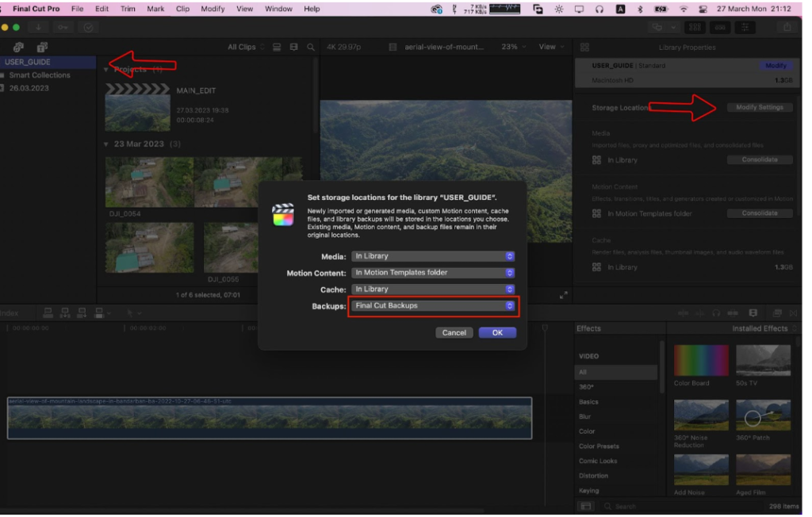Viewport: 812px width, 517px height.
Task: Open the viewer View options dropdown
Action: pyautogui.click(x=551, y=47)
